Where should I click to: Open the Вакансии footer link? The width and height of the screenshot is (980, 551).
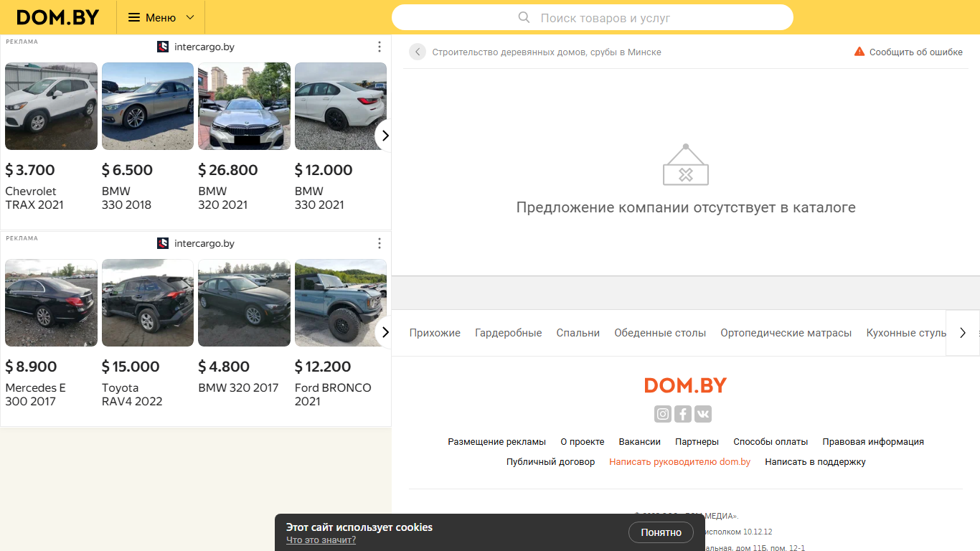click(640, 442)
